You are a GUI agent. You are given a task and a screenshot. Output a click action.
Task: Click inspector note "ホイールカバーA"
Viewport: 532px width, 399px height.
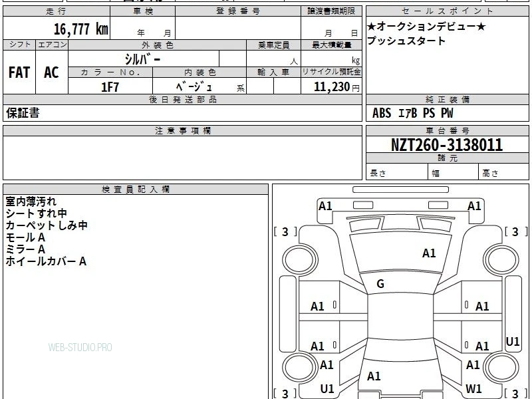click(x=46, y=261)
